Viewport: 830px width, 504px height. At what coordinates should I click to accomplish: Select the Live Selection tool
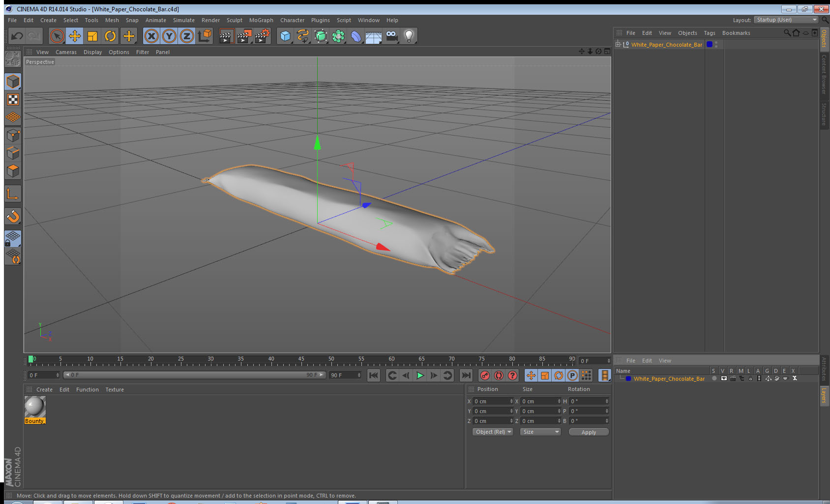[57, 36]
